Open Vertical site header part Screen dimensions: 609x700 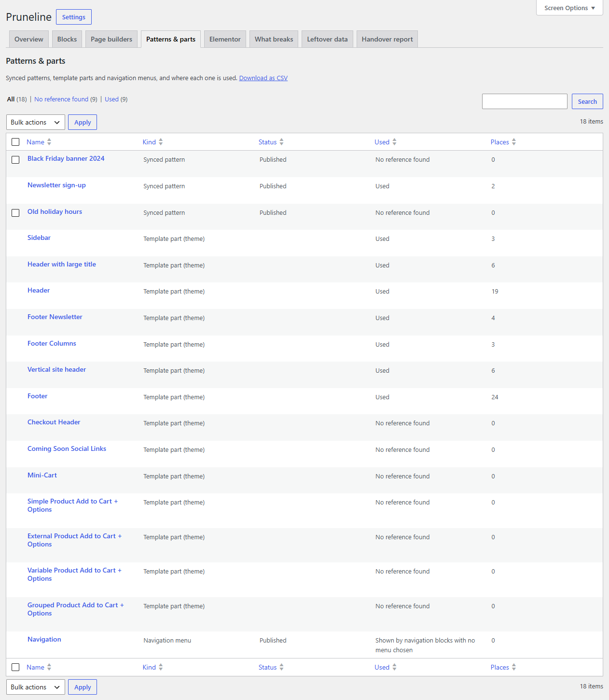tap(56, 369)
